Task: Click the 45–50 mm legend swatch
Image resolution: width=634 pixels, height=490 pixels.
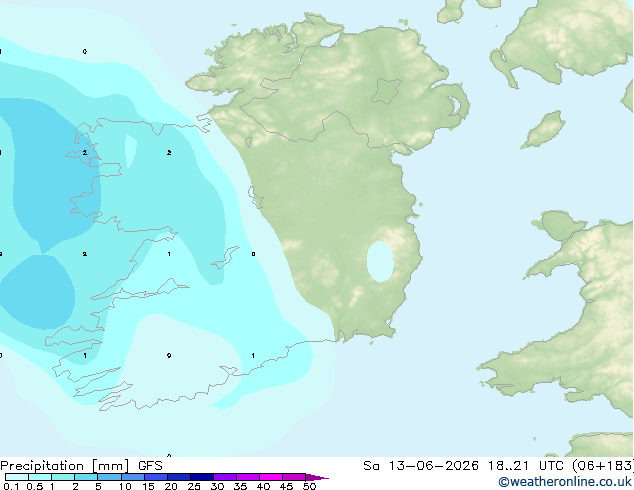Action: 294,477
